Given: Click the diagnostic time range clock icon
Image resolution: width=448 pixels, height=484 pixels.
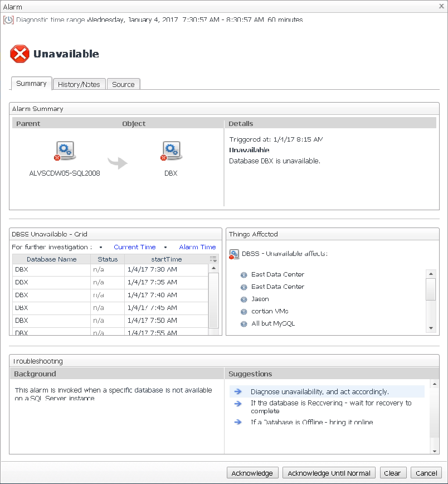Looking at the screenshot, I should [x=8, y=20].
